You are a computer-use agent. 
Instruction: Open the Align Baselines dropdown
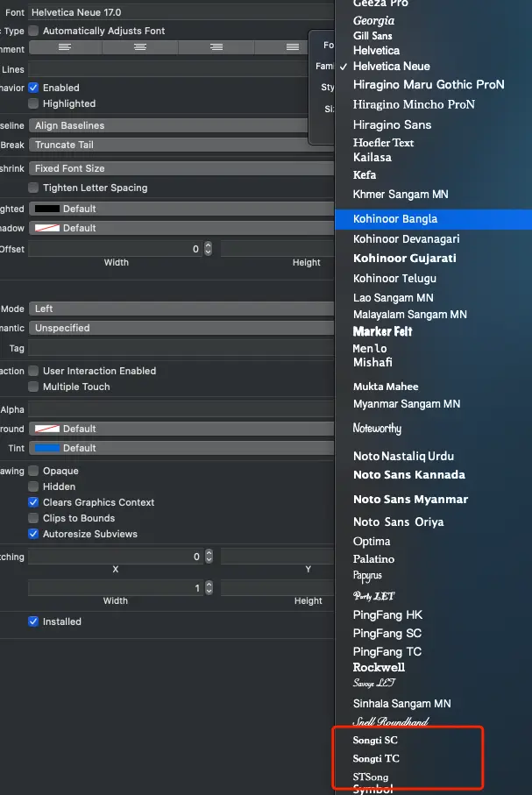(x=168, y=125)
